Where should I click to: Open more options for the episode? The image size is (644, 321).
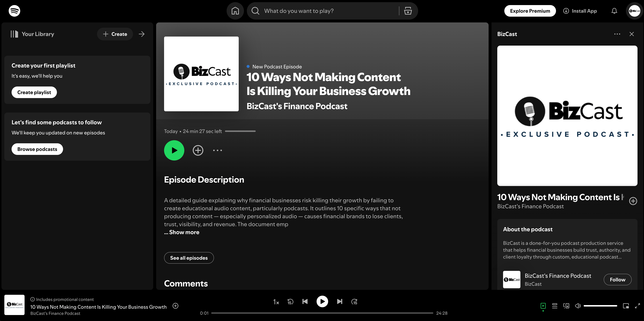pyautogui.click(x=217, y=150)
